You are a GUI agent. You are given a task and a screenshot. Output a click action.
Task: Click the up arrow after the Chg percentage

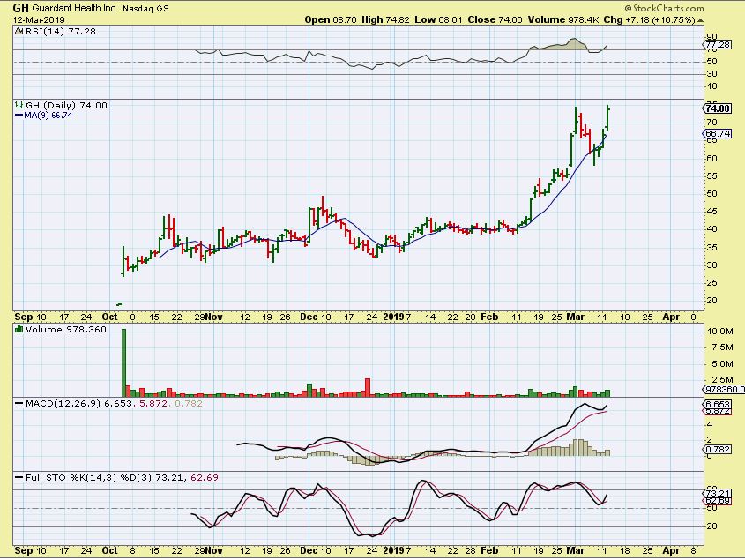(700, 20)
